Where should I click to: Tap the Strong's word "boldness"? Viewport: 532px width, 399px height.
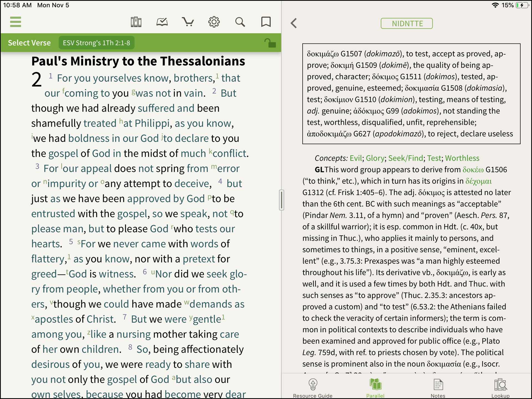tap(89, 138)
